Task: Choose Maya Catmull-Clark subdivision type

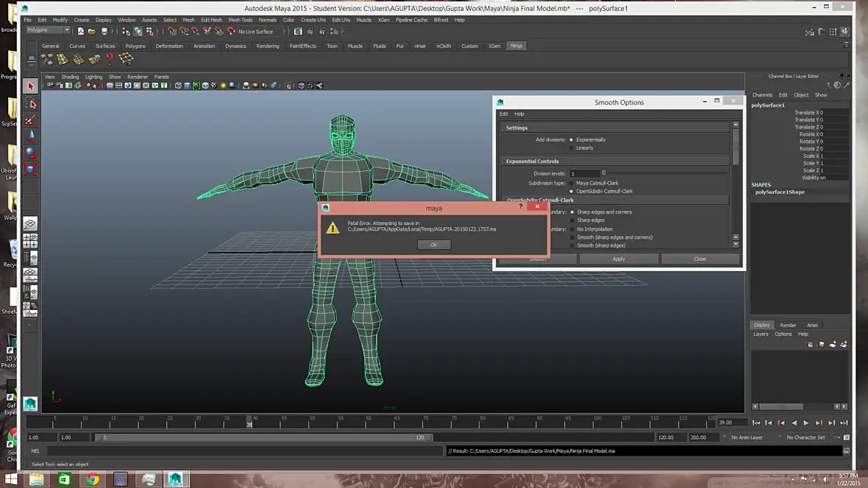Action: 572,183
